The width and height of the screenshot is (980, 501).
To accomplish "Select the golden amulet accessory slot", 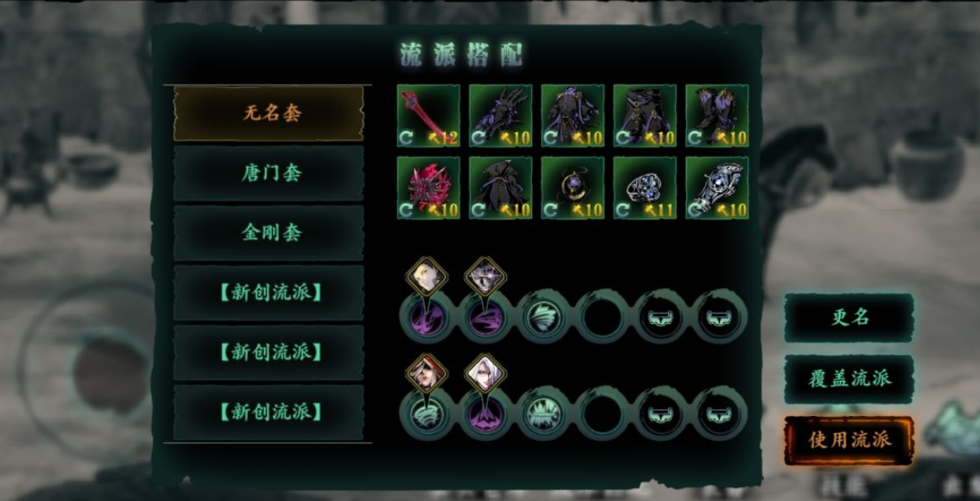I will coord(572,188).
